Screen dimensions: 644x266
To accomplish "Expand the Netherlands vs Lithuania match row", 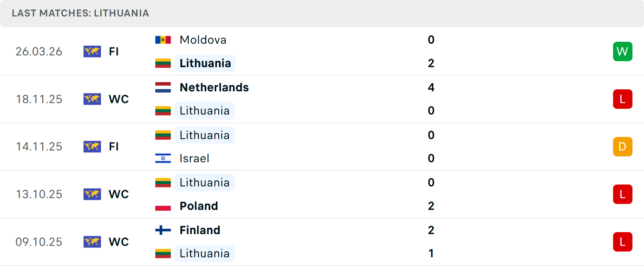I will coord(322,99).
